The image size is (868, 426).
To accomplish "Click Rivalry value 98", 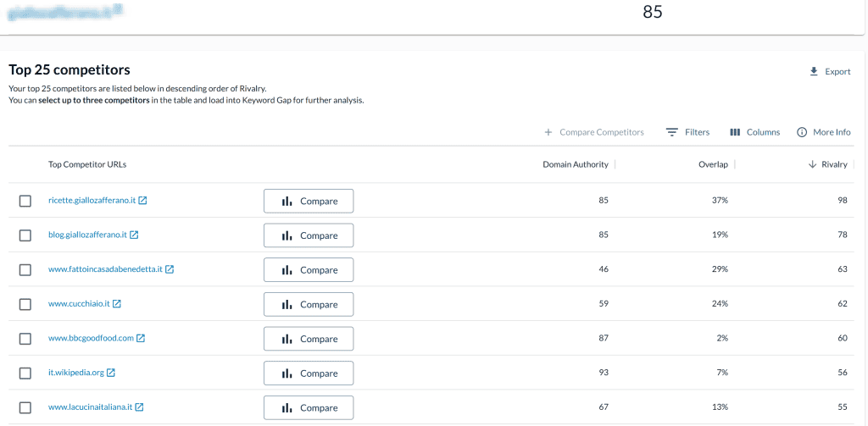I will coord(843,200).
